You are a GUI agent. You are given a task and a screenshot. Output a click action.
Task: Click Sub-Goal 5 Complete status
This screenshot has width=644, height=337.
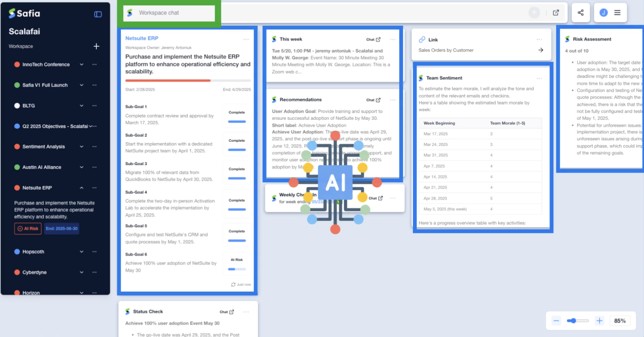click(237, 231)
